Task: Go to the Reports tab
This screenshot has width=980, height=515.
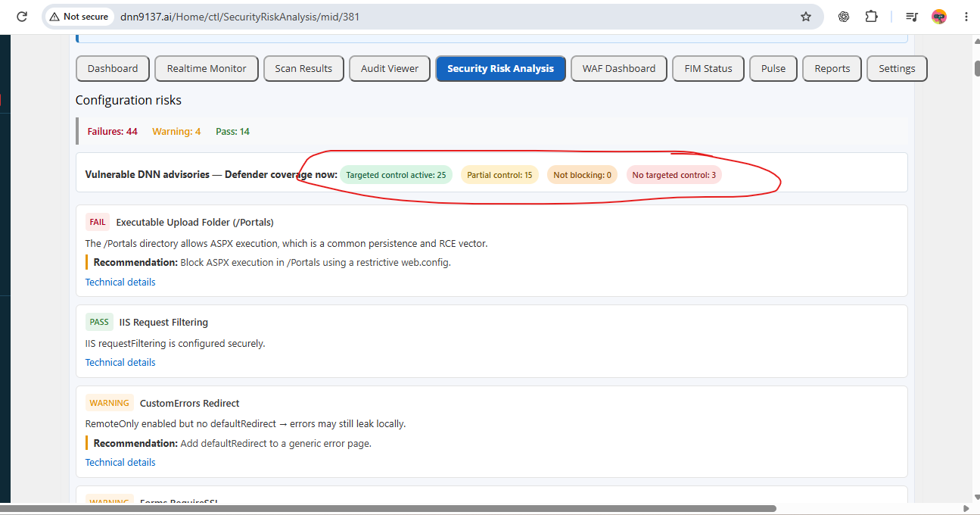Action: click(832, 68)
